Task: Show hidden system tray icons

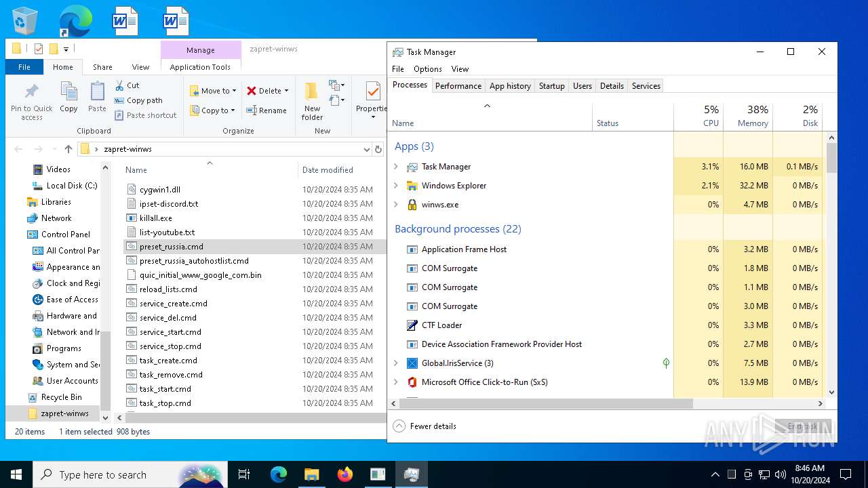Action: 715,474
